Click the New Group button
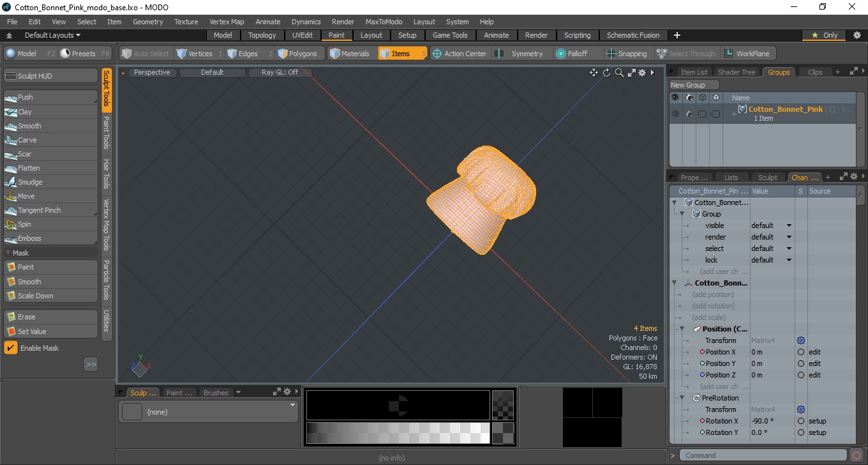The height and width of the screenshot is (465, 868). (x=694, y=85)
